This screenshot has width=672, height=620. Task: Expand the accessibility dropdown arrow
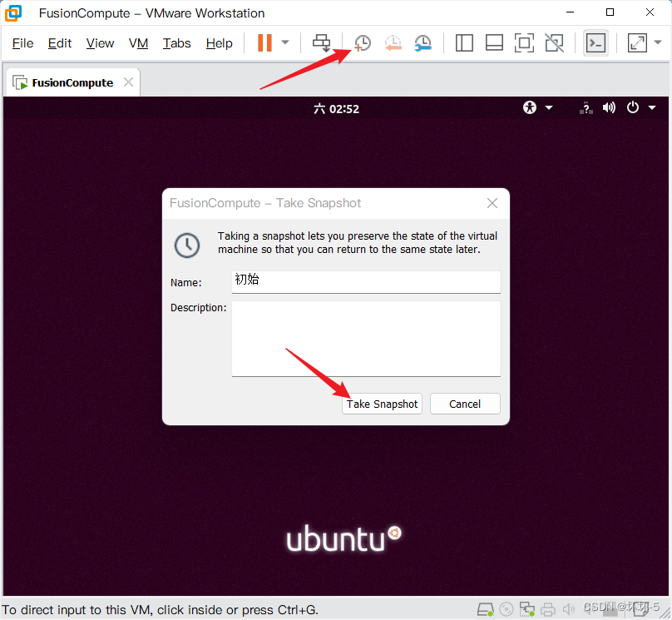[x=549, y=107]
